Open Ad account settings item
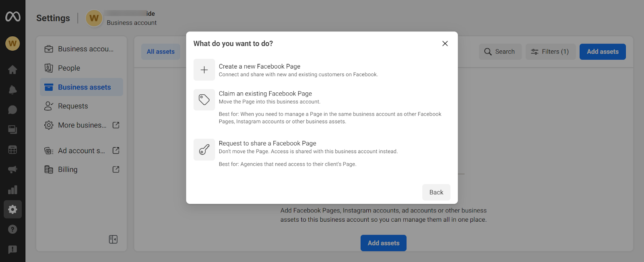This screenshot has height=262, width=644. pos(81,150)
